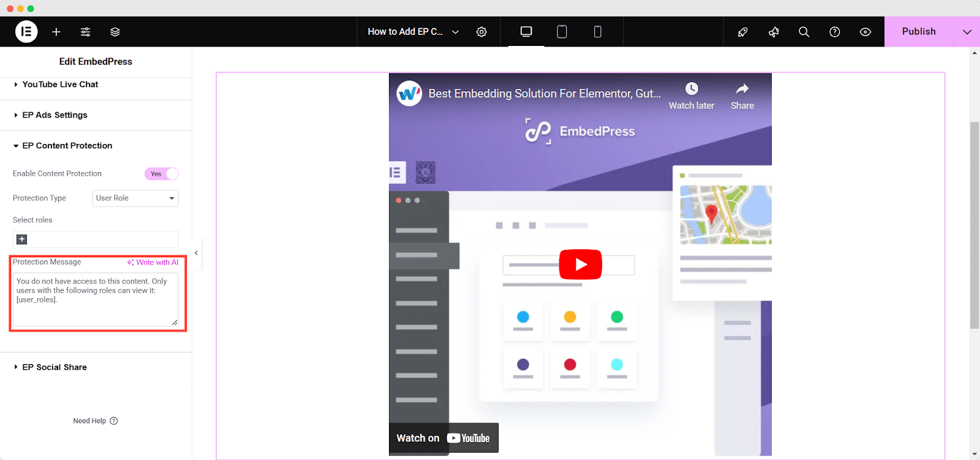
Task: Open the Structure layers icon
Action: [115, 32]
